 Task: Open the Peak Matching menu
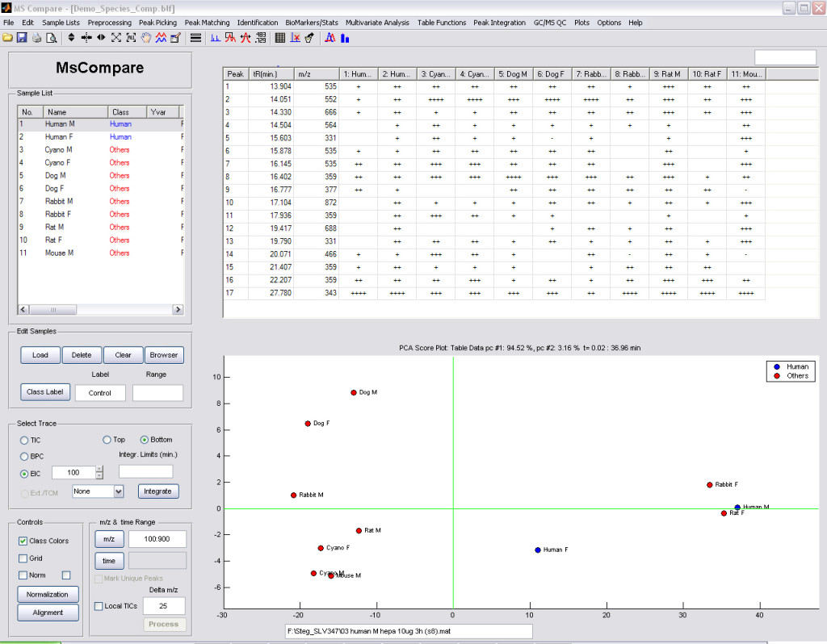(209, 23)
